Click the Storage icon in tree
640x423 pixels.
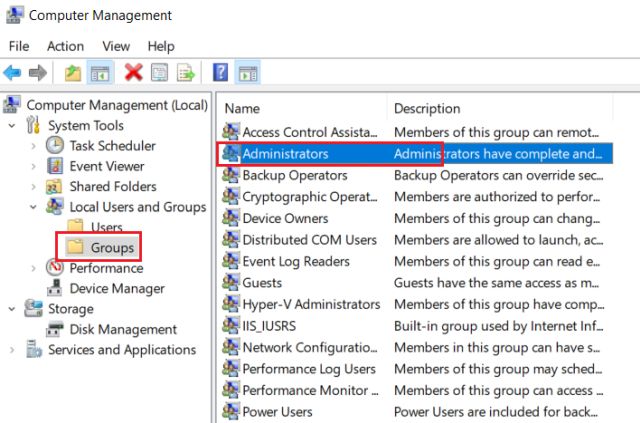(x=33, y=308)
